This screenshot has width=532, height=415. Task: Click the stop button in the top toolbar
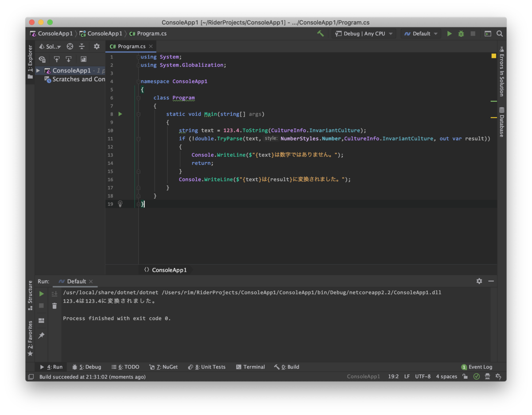[473, 34]
